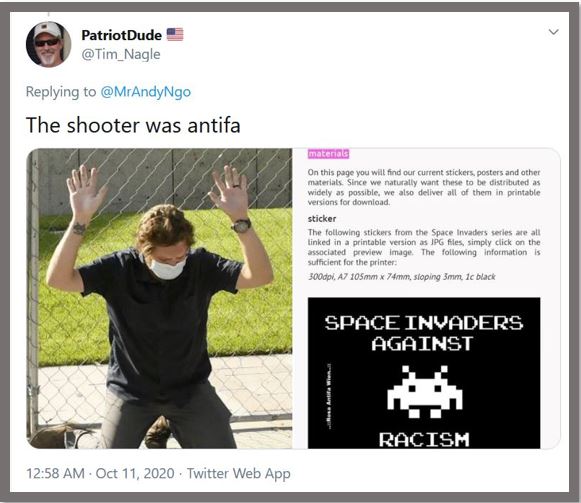The width and height of the screenshot is (581, 503).
Task: Open the tweet options chevron menu
Action: click(553, 32)
